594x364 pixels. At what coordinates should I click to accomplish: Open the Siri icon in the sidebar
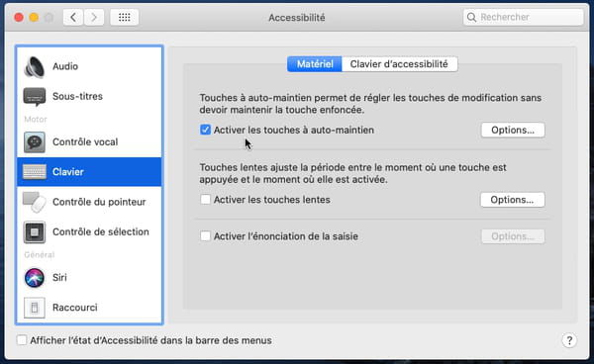click(35, 277)
